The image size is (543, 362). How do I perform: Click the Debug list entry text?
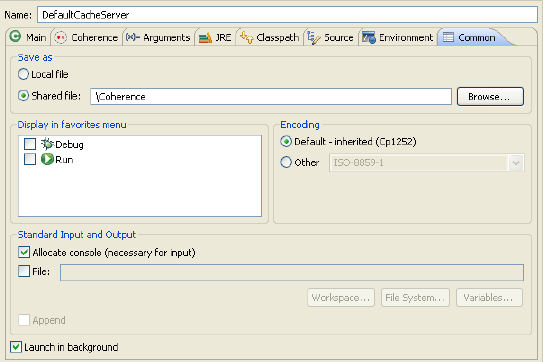69,144
